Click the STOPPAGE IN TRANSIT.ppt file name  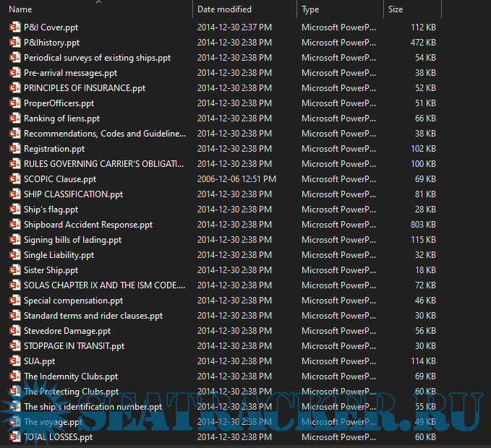pyautogui.click(x=74, y=346)
